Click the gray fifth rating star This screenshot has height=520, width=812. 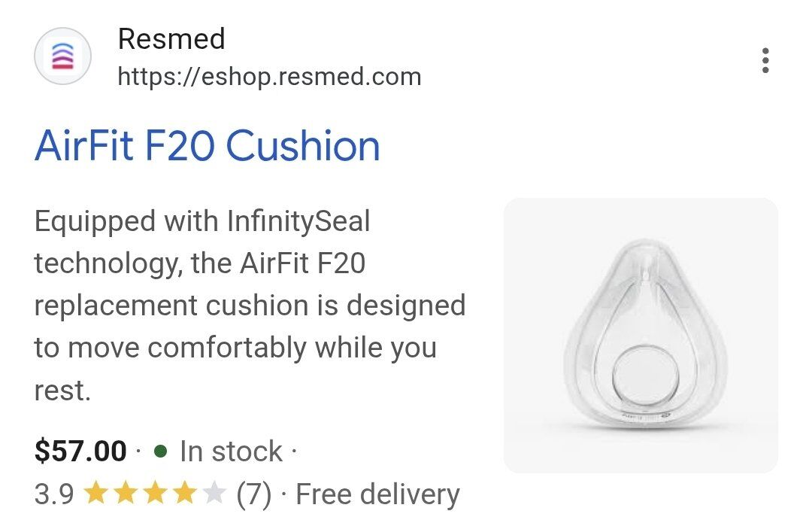click(x=214, y=494)
